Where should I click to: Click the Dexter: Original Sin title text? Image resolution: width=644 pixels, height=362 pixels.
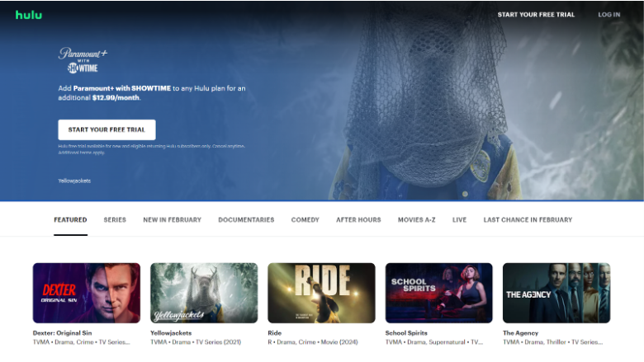[63, 333]
